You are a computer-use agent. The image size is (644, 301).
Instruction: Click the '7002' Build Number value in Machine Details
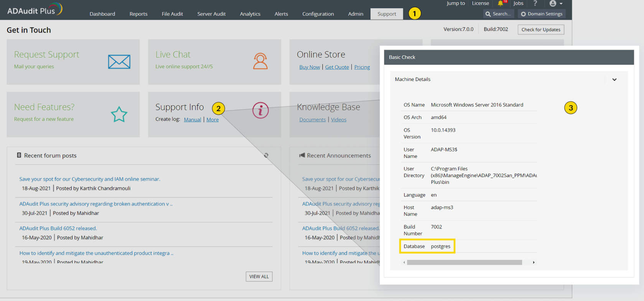(436, 227)
